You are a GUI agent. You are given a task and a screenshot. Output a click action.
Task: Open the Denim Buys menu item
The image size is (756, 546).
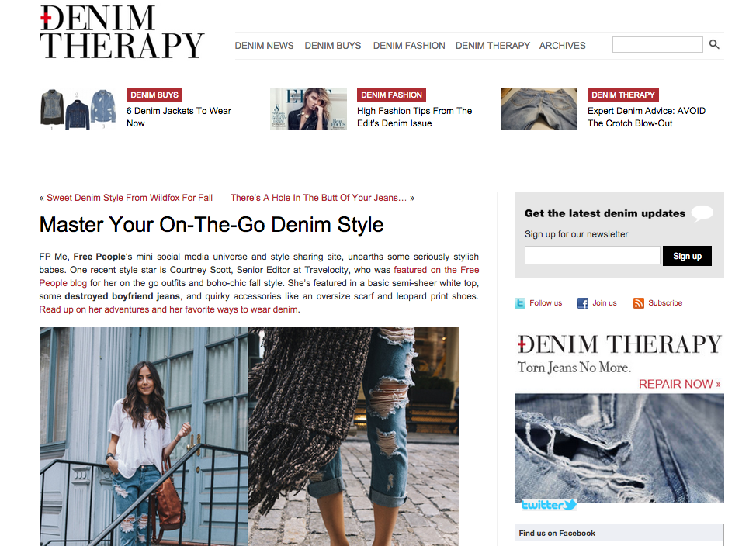[333, 45]
